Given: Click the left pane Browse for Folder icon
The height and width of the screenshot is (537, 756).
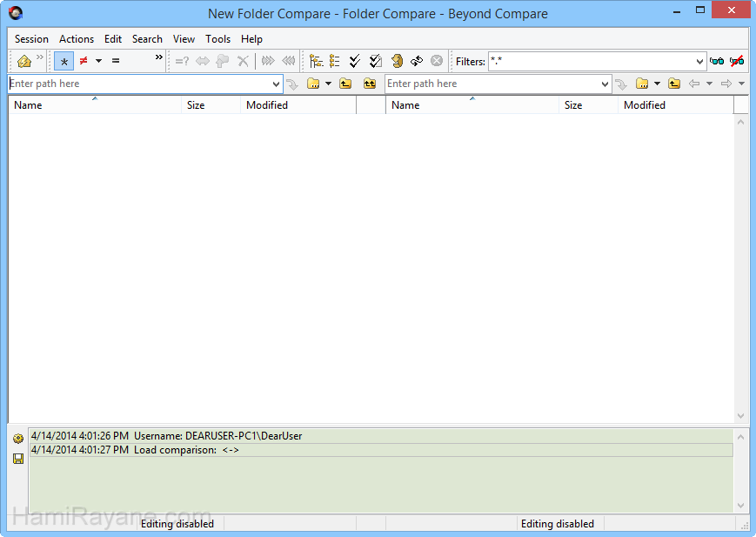Looking at the screenshot, I should click(313, 84).
